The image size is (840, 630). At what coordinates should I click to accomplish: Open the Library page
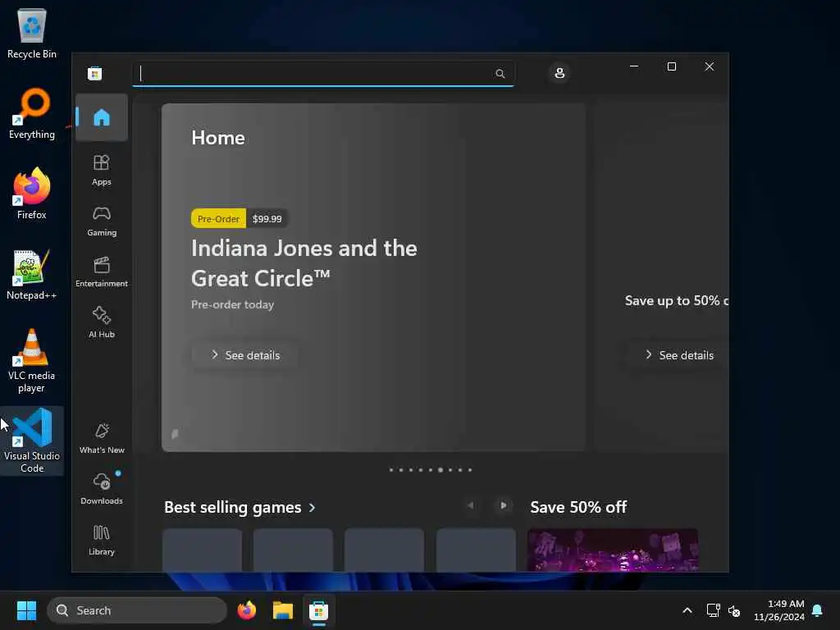[101, 540]
